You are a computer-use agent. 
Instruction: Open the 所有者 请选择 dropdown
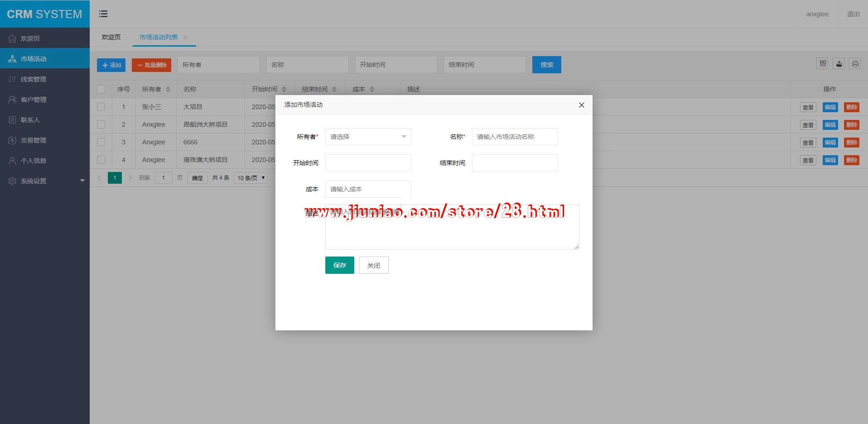pyautogui.click(x=368, y=137)
